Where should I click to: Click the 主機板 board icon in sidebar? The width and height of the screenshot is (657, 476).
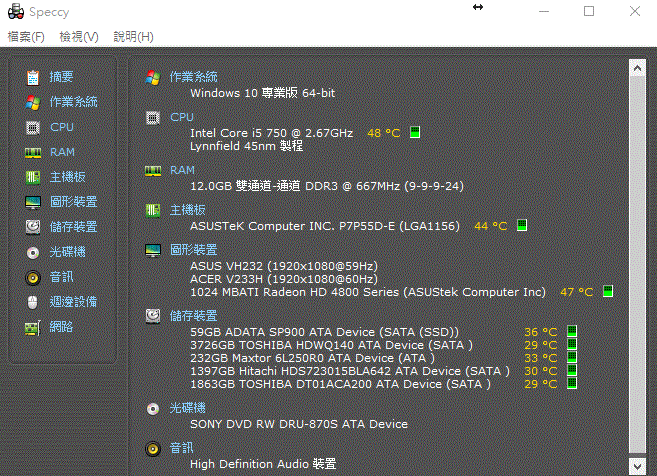click(33, 177)
